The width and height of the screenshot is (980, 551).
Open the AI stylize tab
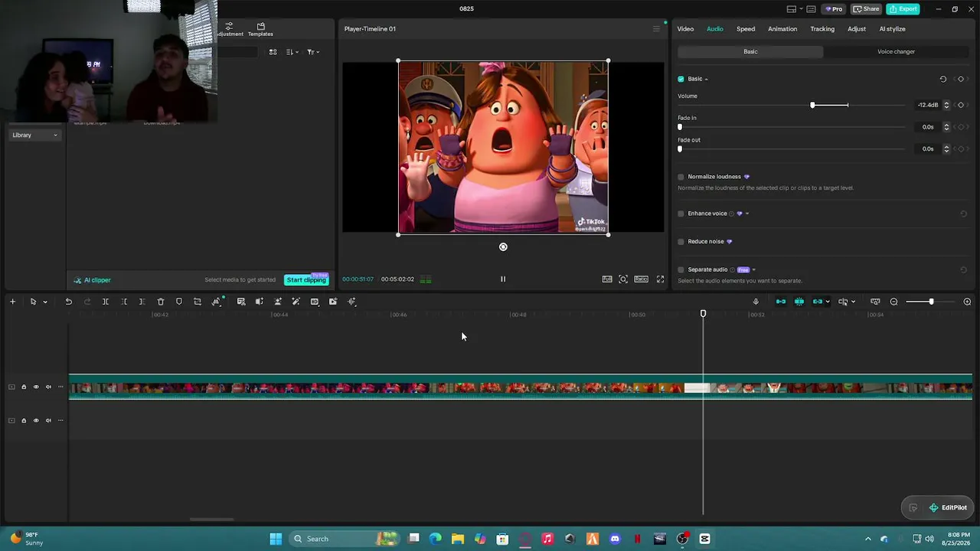(x=892, y=29)
